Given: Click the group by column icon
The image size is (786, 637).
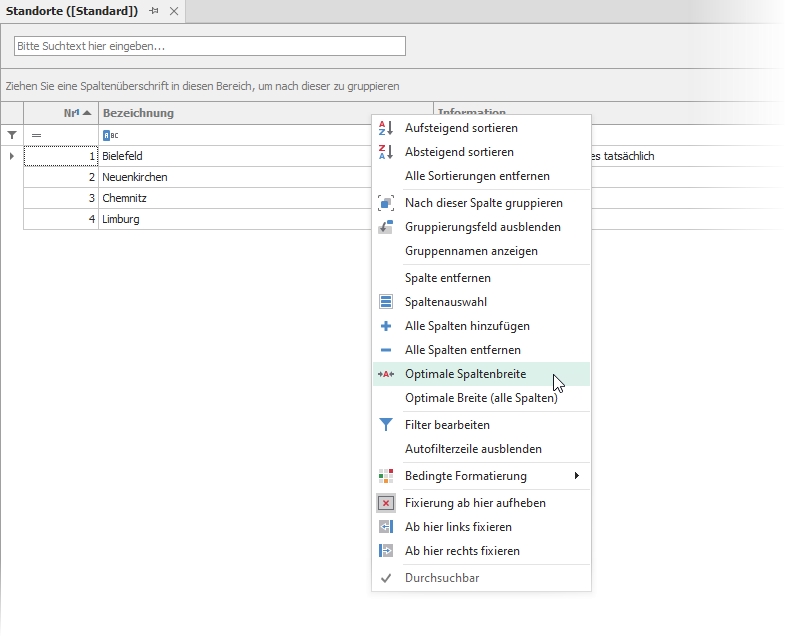Looking at the screenshot, I should (x=386, y=203).
